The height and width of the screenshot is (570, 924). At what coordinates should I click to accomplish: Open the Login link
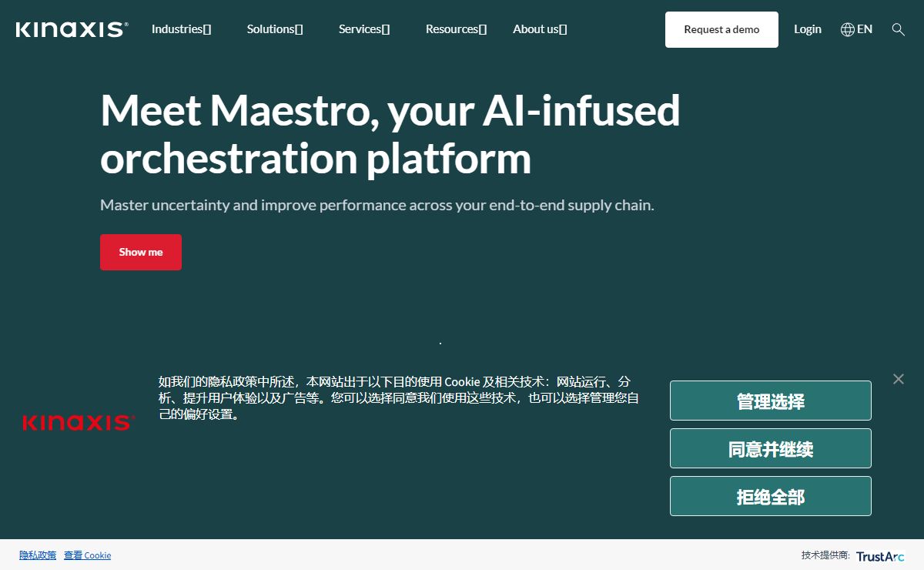tap(808, 29)
